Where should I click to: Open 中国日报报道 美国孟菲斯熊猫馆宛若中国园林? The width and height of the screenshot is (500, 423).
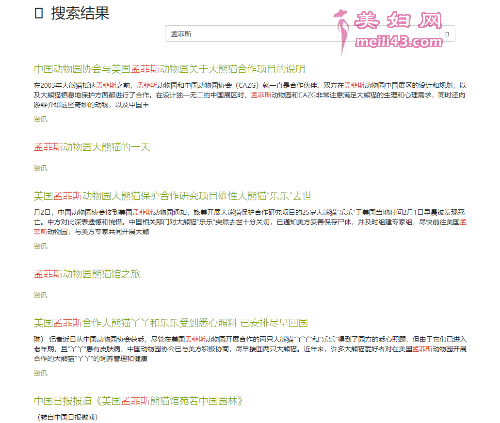point(138,401)
